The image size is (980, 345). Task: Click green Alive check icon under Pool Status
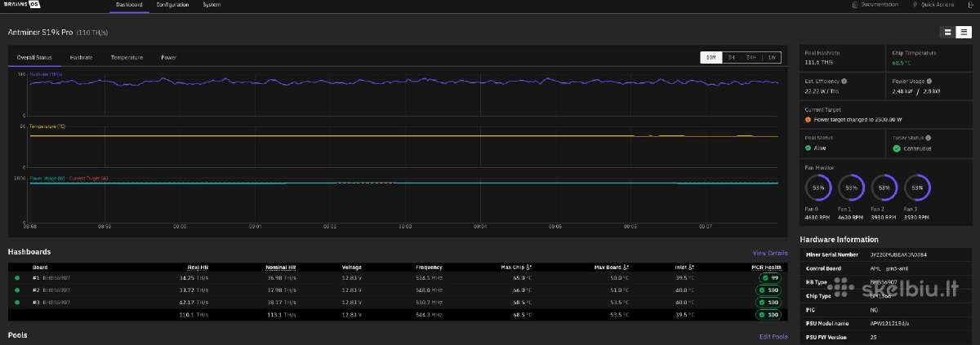(x=808, y=148)
